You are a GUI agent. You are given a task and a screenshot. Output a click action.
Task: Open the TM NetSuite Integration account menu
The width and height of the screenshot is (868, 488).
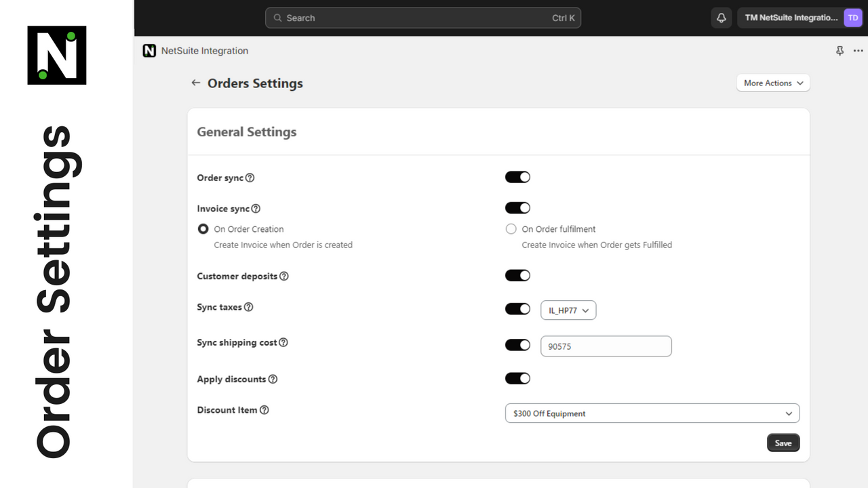[801, 18]
